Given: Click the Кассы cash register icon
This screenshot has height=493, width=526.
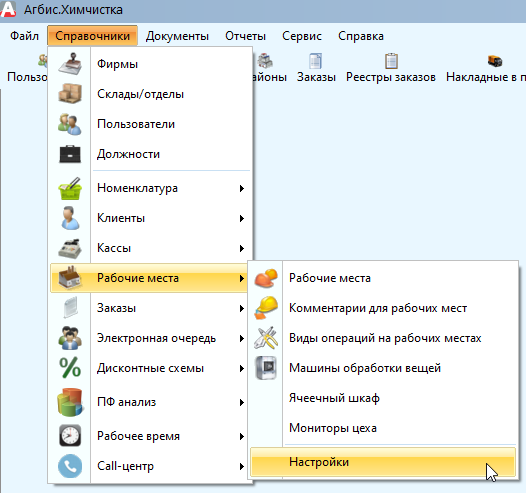Looking at the screenshot, I should (70, 249).
